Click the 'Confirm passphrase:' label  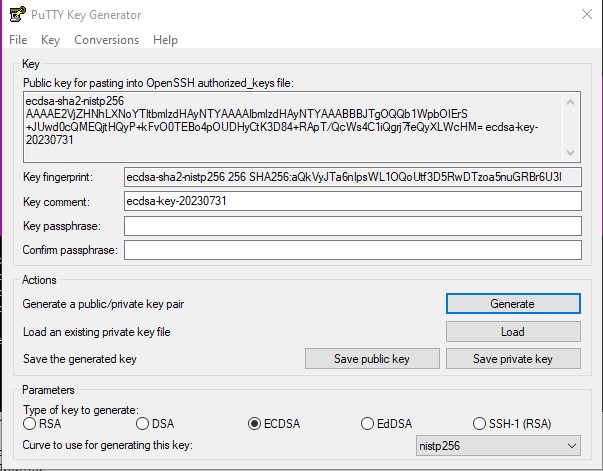coord(70,250)
